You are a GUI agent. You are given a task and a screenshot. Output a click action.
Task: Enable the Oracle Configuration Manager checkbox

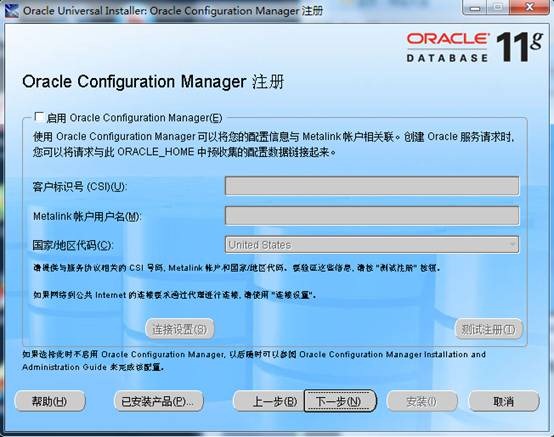click(39, 117)
